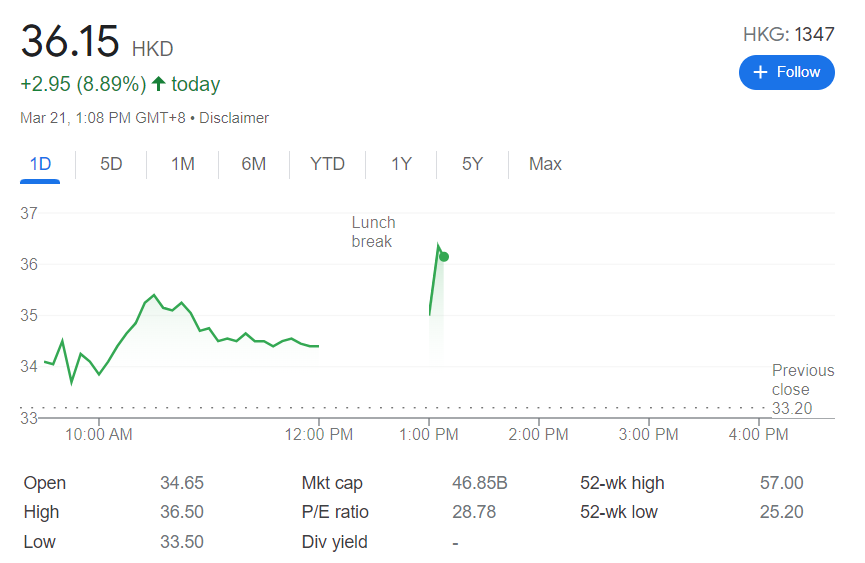Switch to the 1M chart tab

[182, 164]
